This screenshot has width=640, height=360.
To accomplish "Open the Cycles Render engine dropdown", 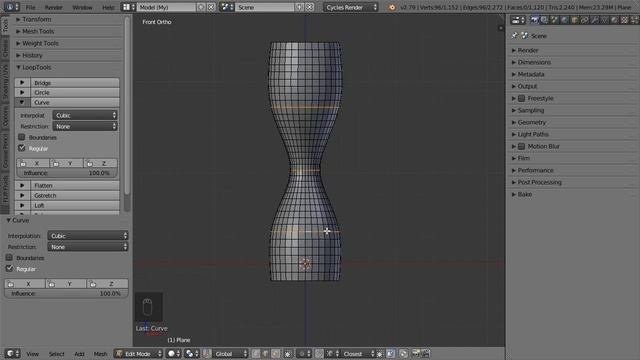I will [351, 7].
